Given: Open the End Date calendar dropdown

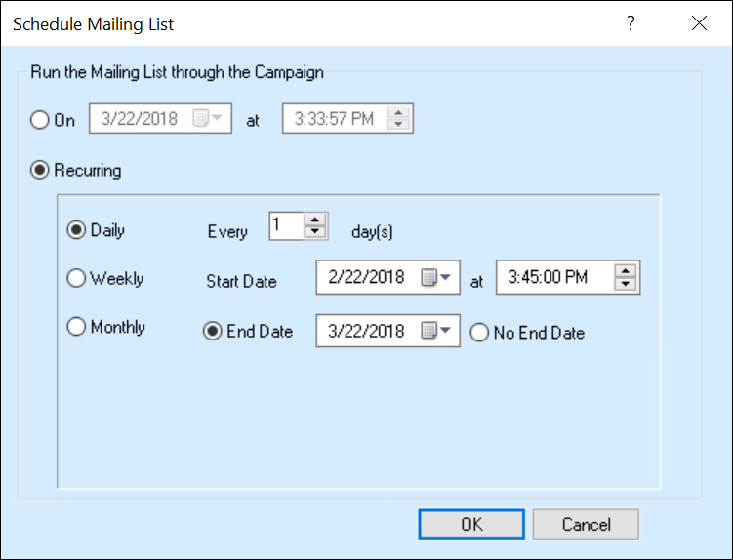Looking at the screenshot, I should click(x=435, y=331).
